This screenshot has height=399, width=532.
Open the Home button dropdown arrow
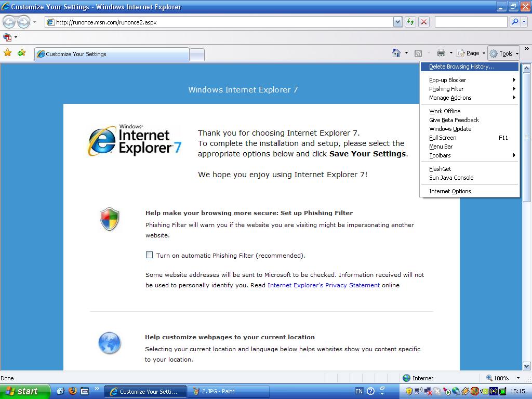tap(406, 54)
